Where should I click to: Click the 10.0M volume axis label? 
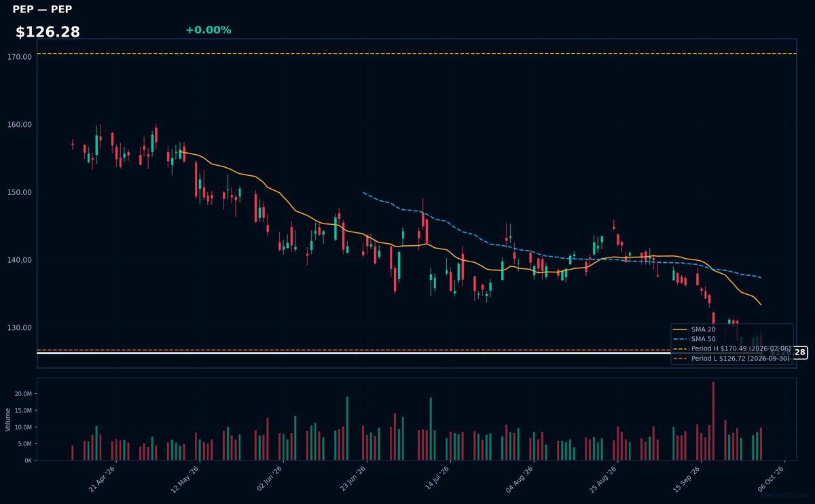point(24,427)
